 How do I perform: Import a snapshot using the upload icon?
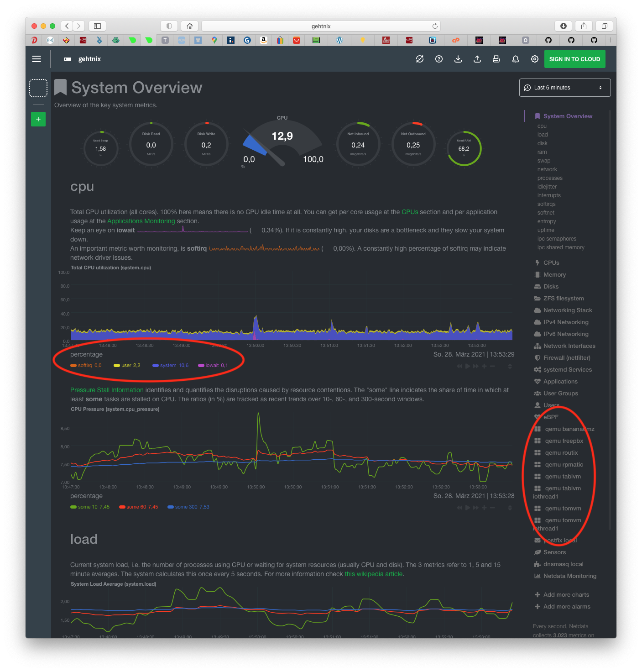click(477, 59)
